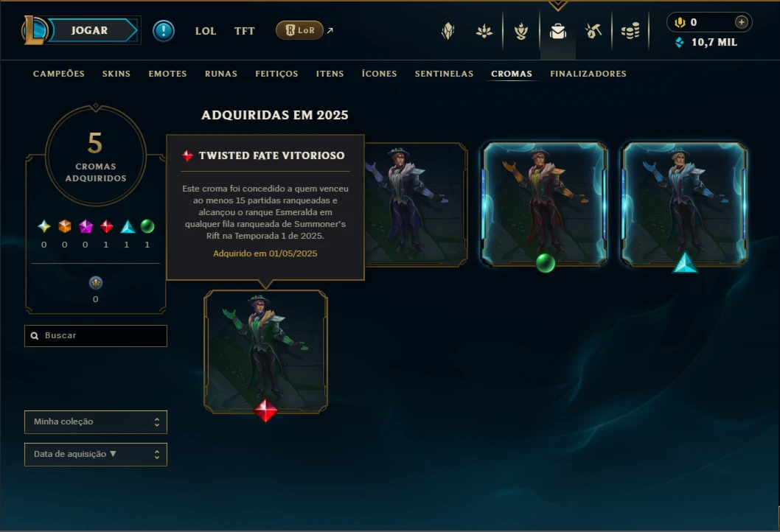Screen dimensions: 780x532
Task: Click the blue alert exclamation icon
Action: click(x=163, y=31)
